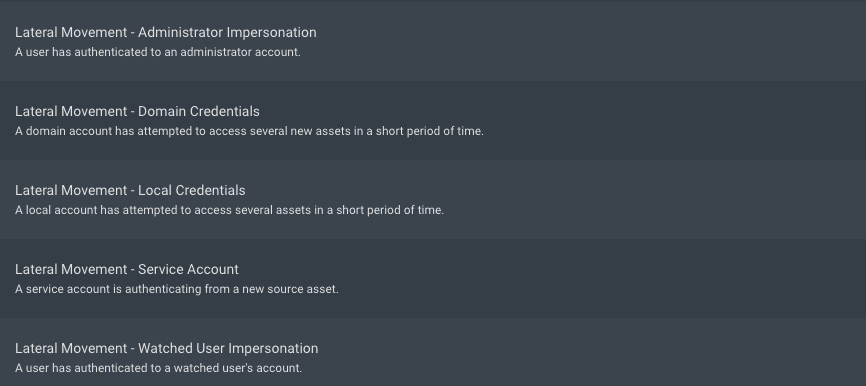Choose the Service Account title link

point(126,269)
